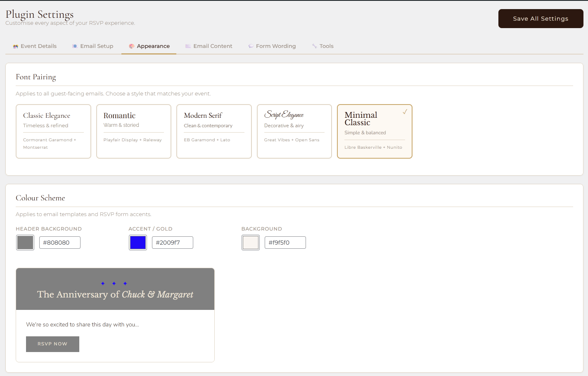Viewport: 588px width, 376px height.
Task: Click the Event Details tab icon
Action: [x=15, y=46]
